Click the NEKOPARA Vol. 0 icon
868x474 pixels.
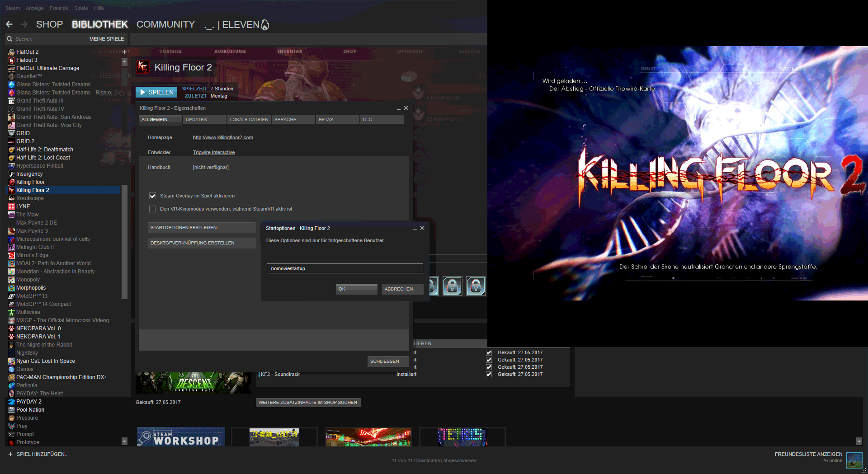click(12, 329)
